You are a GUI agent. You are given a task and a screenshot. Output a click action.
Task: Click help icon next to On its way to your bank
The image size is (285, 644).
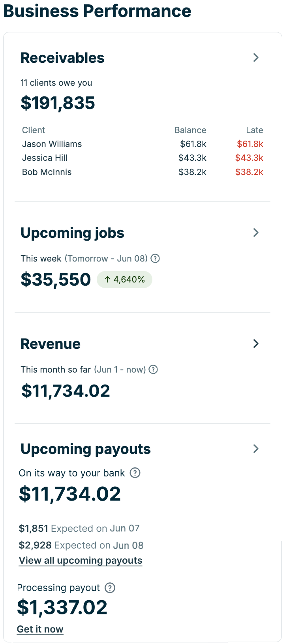135,473
